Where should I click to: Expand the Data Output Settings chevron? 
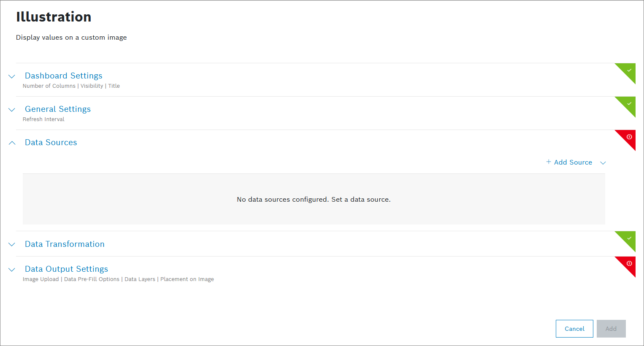point(12,270)
